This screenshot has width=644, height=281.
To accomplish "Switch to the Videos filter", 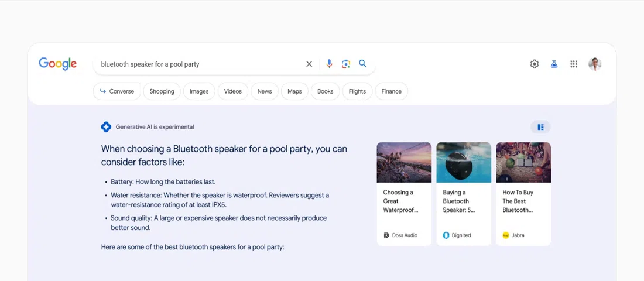I will [x=232, y=91].
